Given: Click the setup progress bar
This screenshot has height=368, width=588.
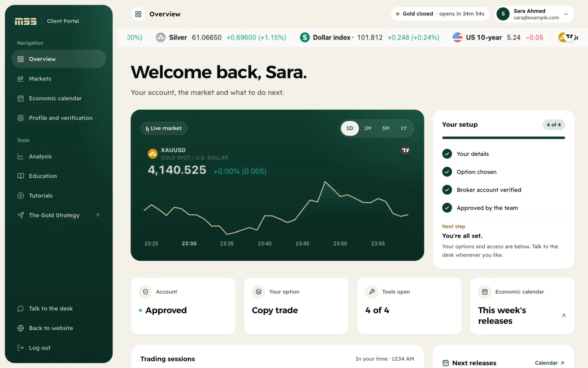Looking at the screenshot, I should point(503,138).
